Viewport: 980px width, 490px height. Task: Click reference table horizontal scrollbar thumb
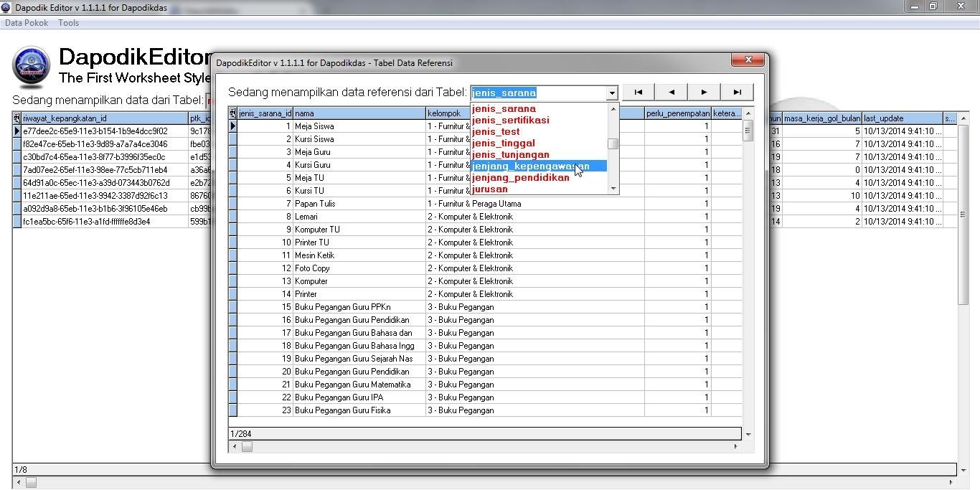[247, 446]
